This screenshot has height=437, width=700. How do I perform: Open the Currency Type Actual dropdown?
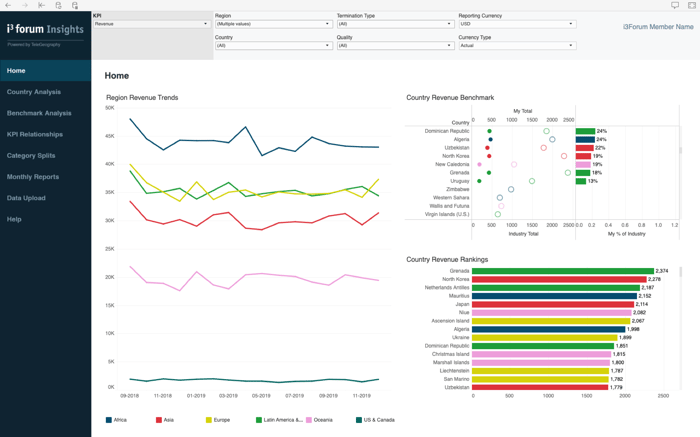pos(517,46)
